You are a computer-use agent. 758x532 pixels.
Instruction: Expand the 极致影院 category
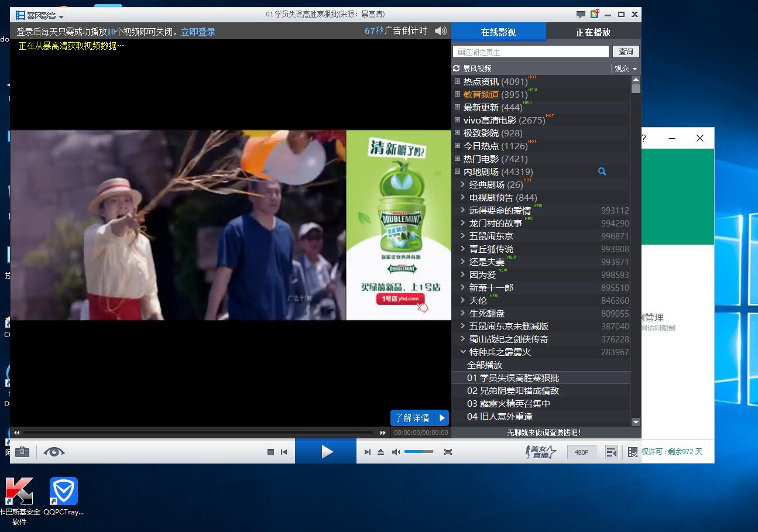click(x=458, y=133)
